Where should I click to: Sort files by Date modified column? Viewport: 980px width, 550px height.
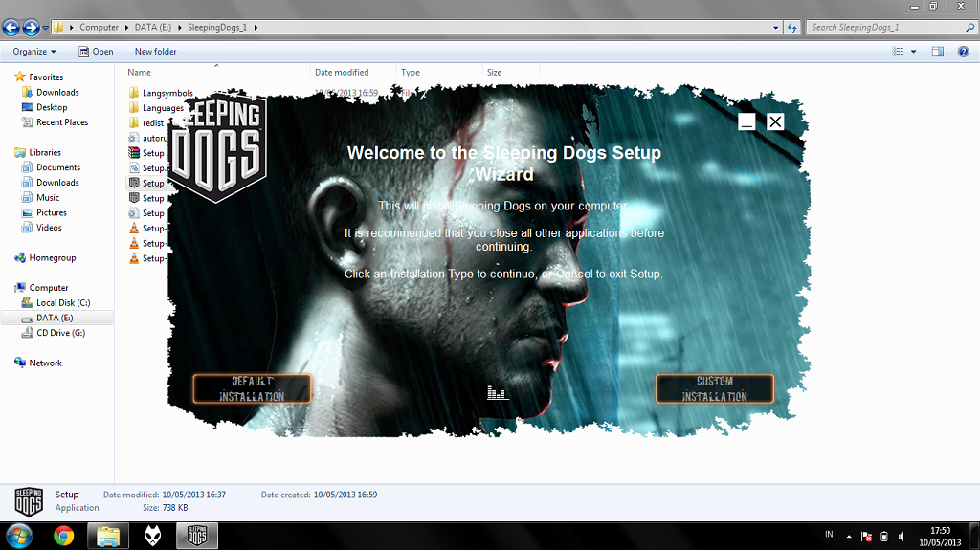[342, 73]
